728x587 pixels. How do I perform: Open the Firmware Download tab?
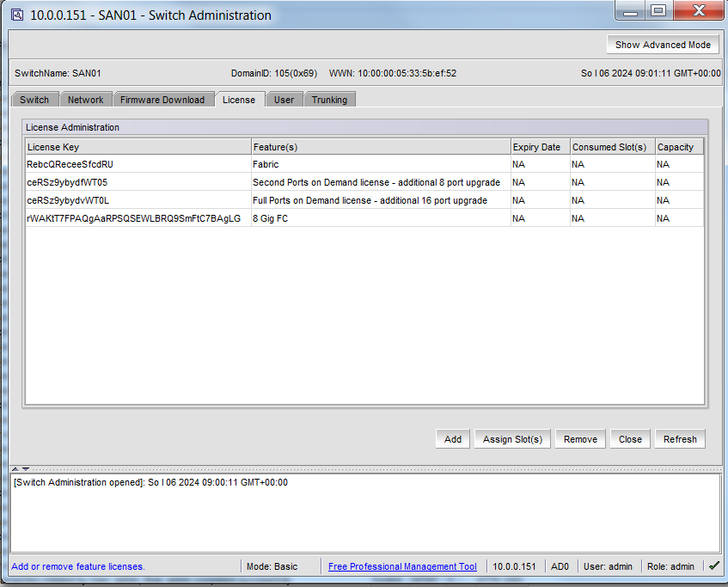click(162, 100)
